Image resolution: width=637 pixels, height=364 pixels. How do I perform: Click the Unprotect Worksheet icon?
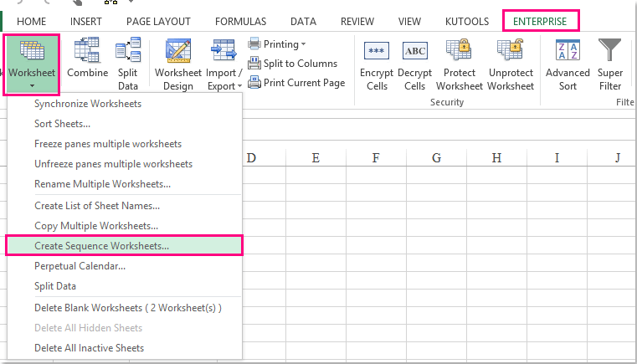510,52
